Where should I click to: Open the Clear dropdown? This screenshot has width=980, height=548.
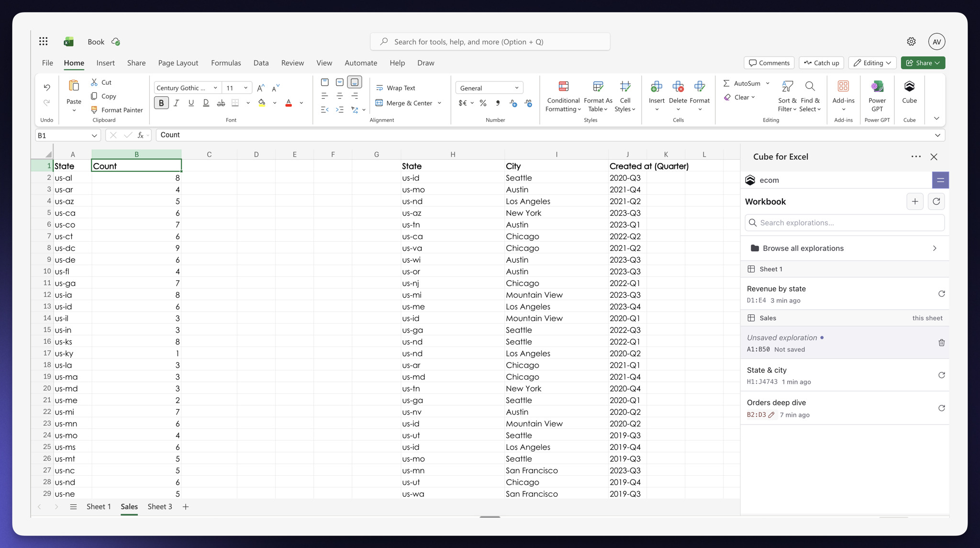739,97
